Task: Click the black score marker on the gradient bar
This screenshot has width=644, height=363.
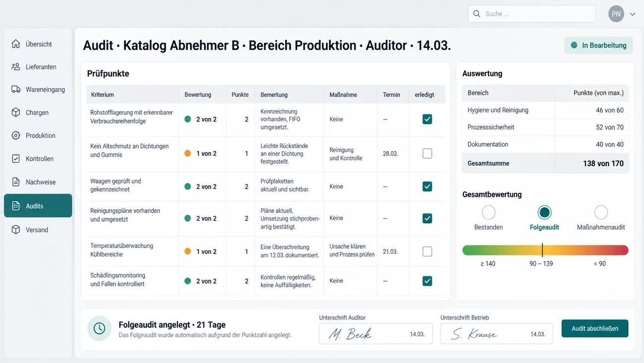Action: [x=542, y=250]
